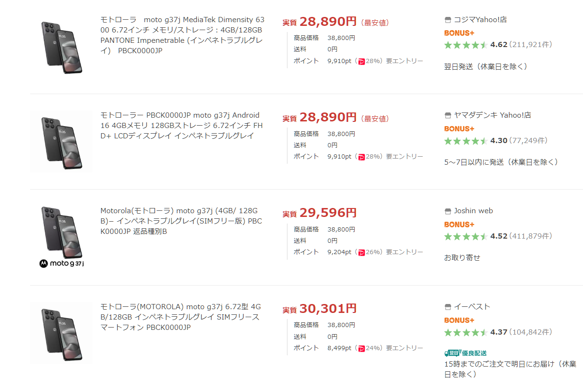
Task: Click the 優良配送 delivery badge for イーベスト
Action: pos(465,353)
